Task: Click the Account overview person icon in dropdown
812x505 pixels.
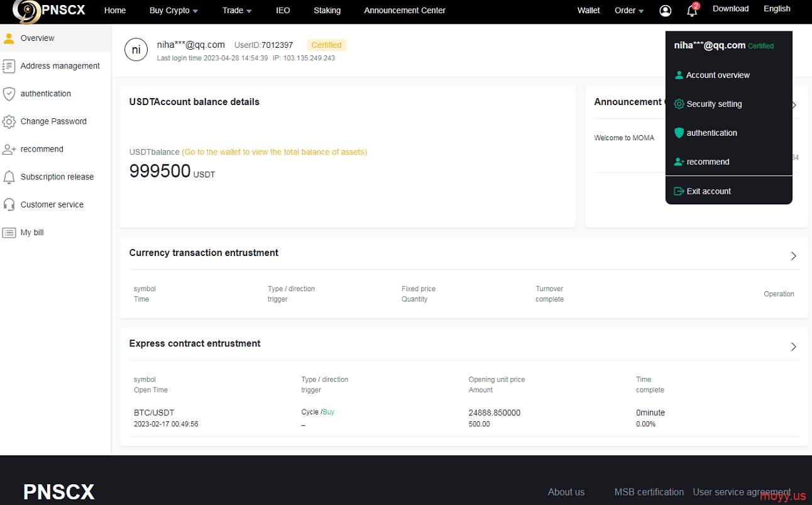Action: point(679,75)
